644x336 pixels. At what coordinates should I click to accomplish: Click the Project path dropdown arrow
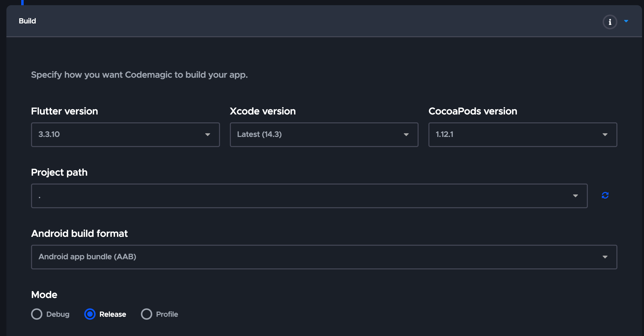(x=575, y=196)
